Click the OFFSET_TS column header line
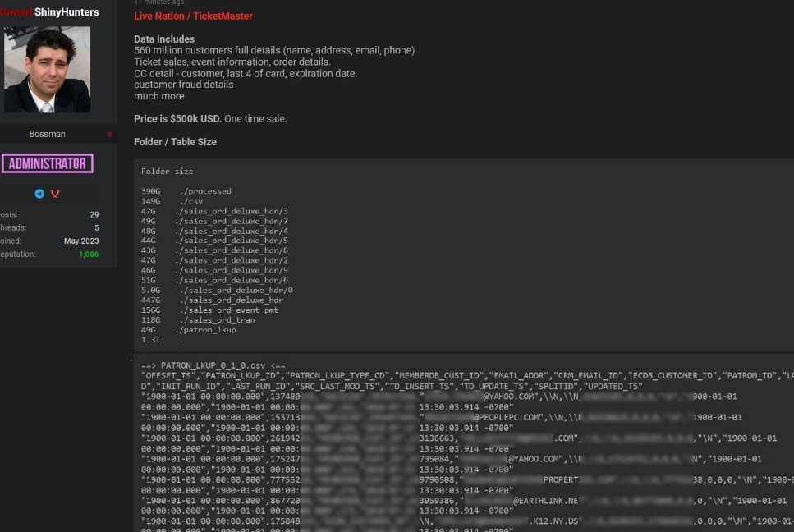The width and height of the screenshot is (794, 532). pos(467,375)
